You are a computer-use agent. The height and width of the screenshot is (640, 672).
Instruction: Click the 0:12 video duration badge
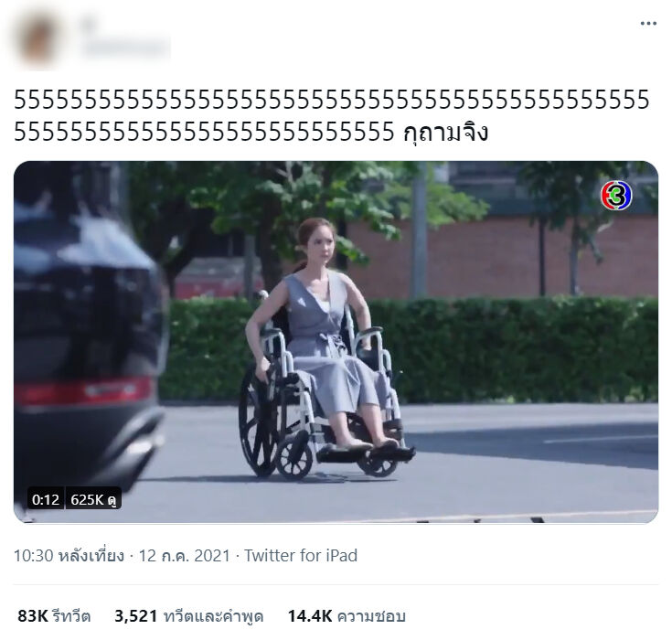(x=46, y=499)
